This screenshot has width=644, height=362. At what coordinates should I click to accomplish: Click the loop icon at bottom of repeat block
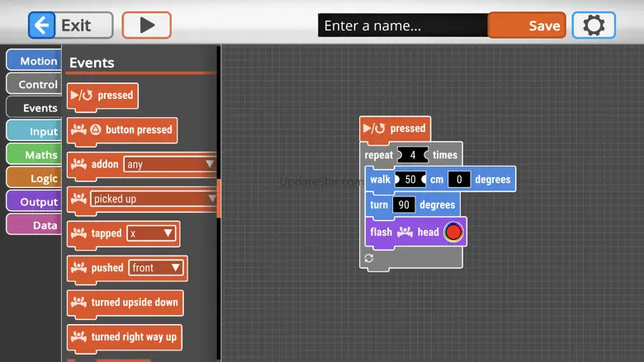pyautogui.click(x=369, y=258)
